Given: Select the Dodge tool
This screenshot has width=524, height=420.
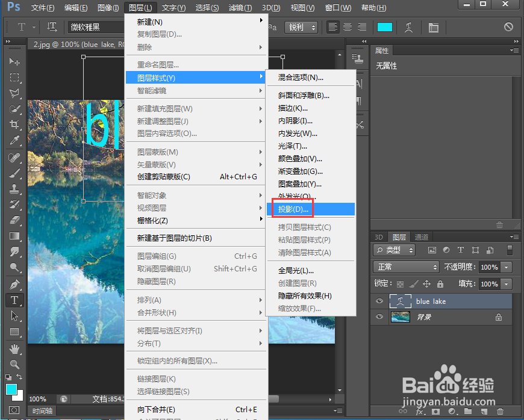Looking at the screenshot, I should coord(14,267).
